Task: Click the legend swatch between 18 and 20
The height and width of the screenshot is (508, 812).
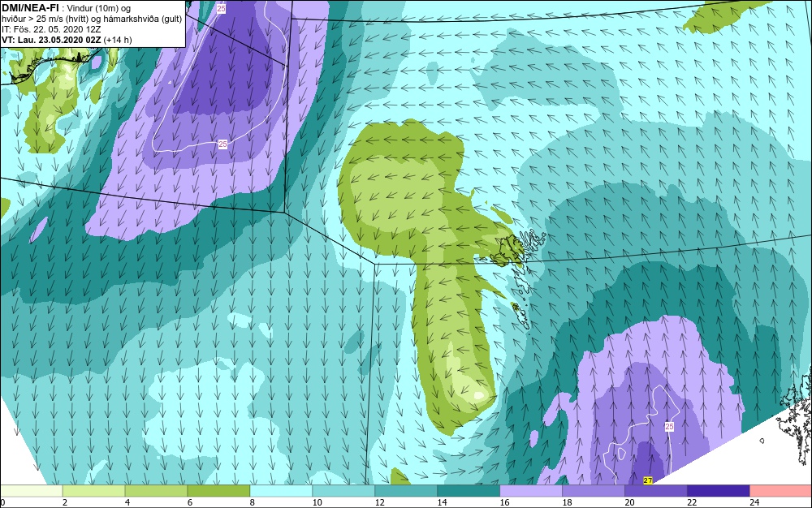Action: tap(594, 491)
